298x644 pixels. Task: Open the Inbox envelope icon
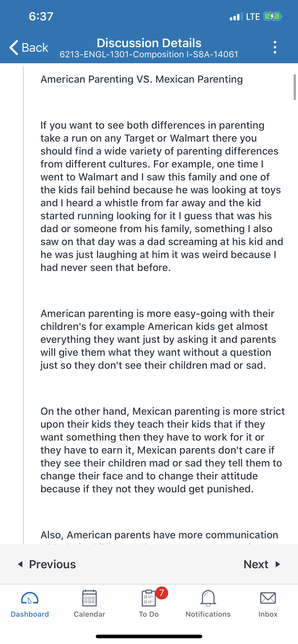coord(268,598)
